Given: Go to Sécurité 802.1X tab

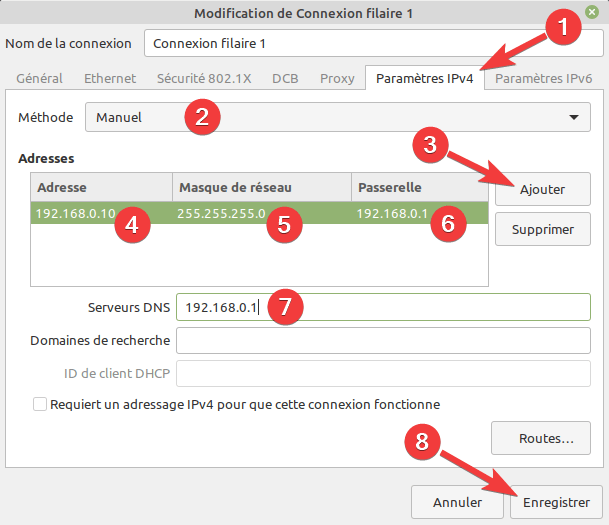Looking at the screenshot, I should (x=204, y=78).
